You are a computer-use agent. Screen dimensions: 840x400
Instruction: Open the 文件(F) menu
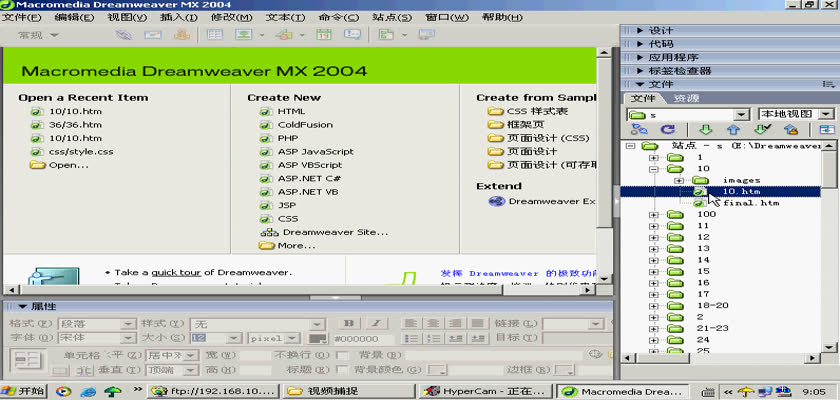tap(21, 17)
